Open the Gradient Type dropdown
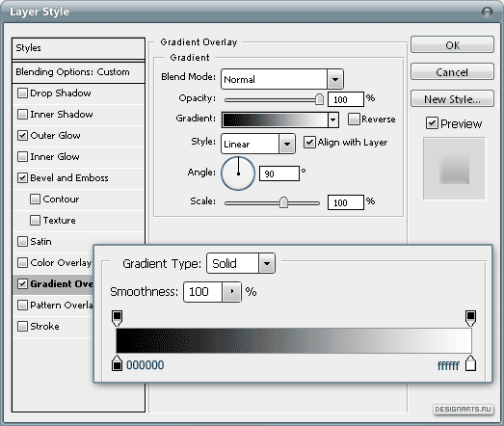This screenshot has height=426, width=504. 267,263
